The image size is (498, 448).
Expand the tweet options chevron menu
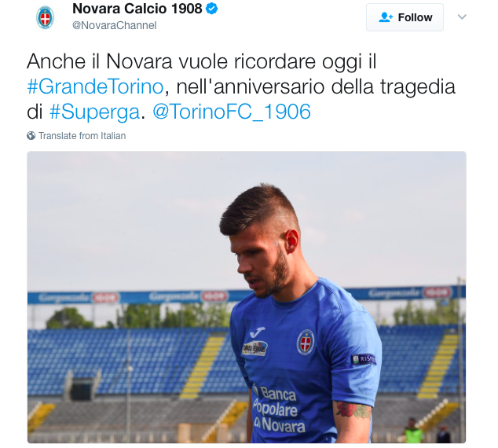pyautogui.click(x=462, y=17)
